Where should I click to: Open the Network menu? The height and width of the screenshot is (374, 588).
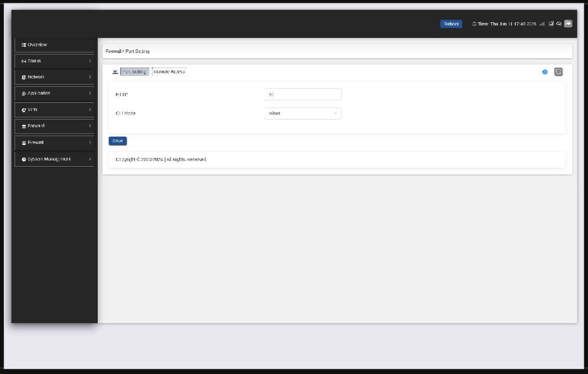pyautogui.click(x=55, y=77)
